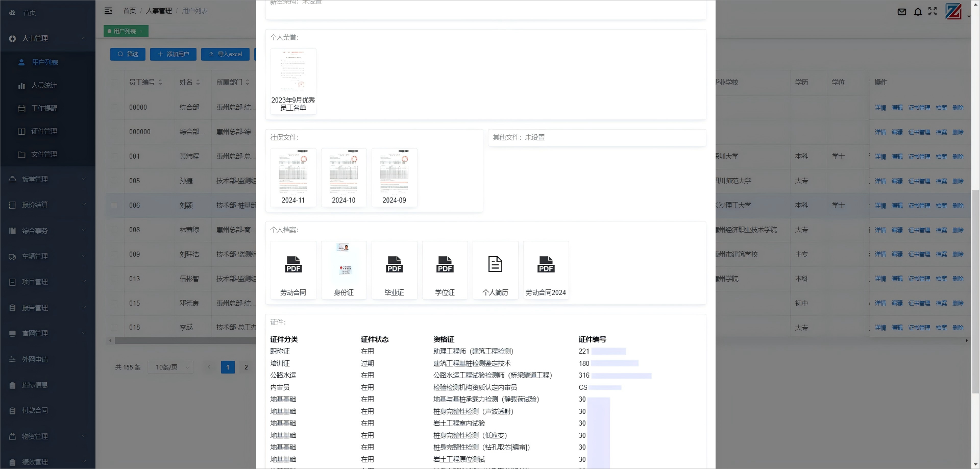Open the 证件管理 sidebar item
This screenshot has height=469, width=980.
coord(43,131)
